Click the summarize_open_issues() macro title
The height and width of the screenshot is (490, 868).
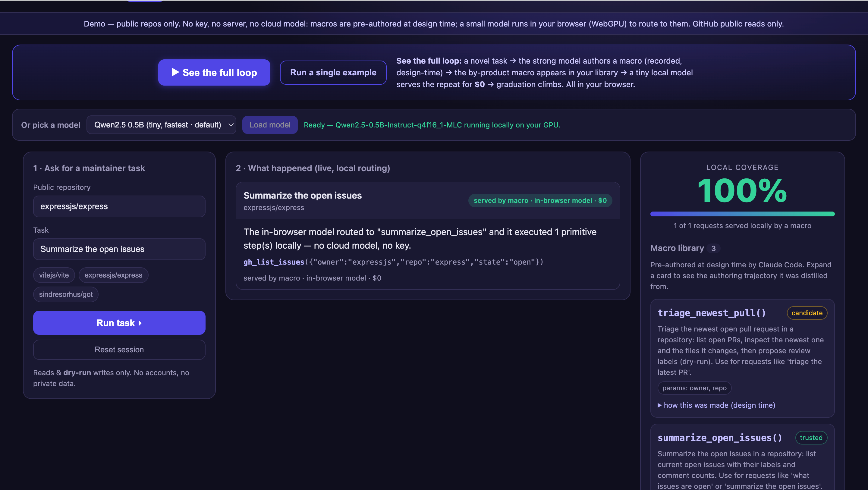[720, 438]
